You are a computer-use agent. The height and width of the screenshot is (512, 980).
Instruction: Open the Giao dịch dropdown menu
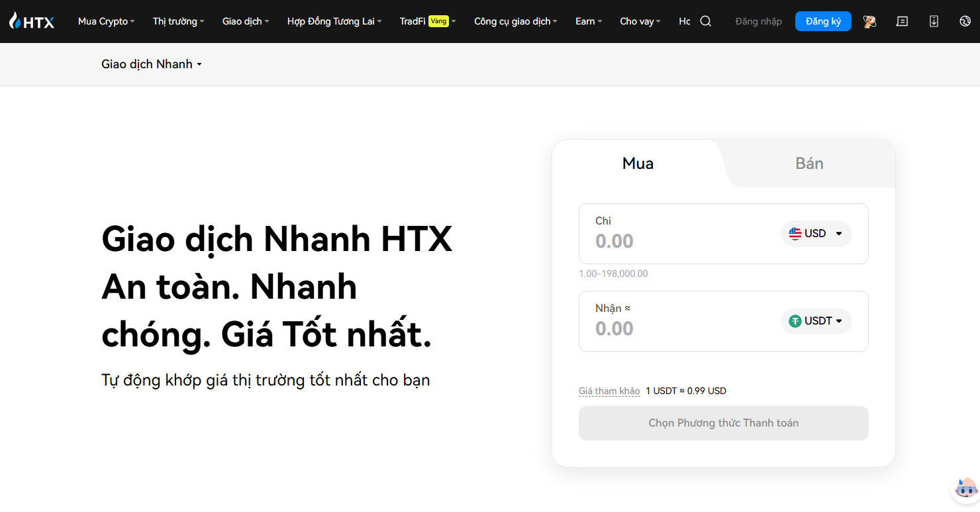click(246, 21)
